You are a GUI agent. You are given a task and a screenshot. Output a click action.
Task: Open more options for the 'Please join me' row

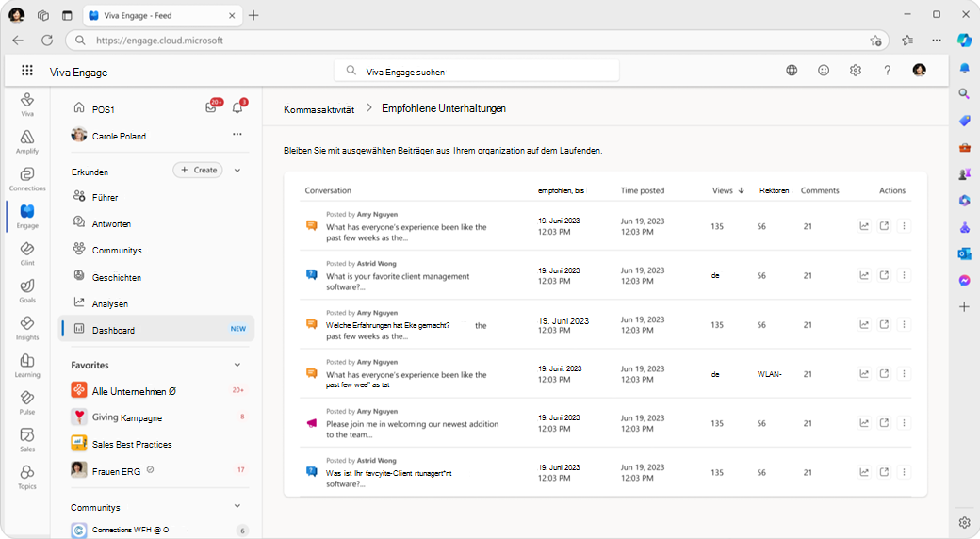click(904, 423)
